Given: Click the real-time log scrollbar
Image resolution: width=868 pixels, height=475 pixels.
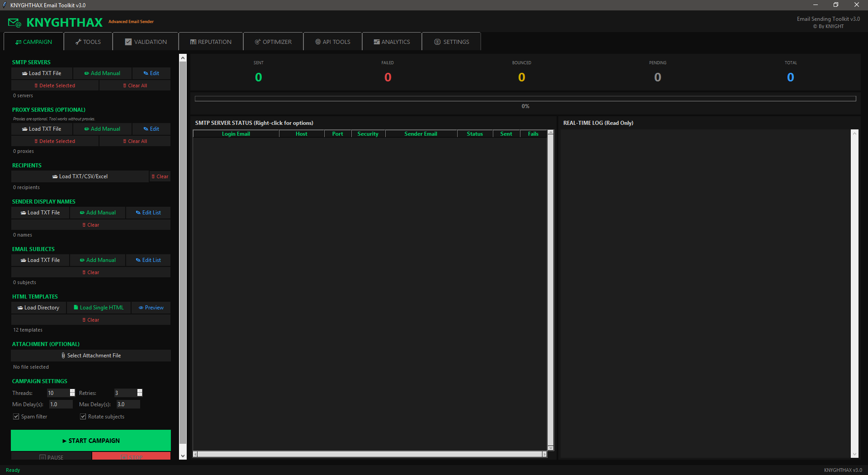Looking at the screenshot, I should [854, 294].
